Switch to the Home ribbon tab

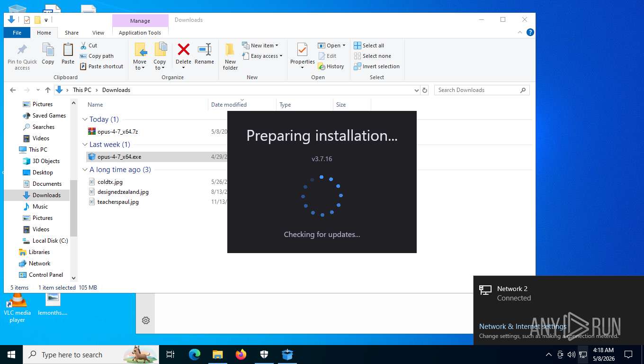point(44,33)
